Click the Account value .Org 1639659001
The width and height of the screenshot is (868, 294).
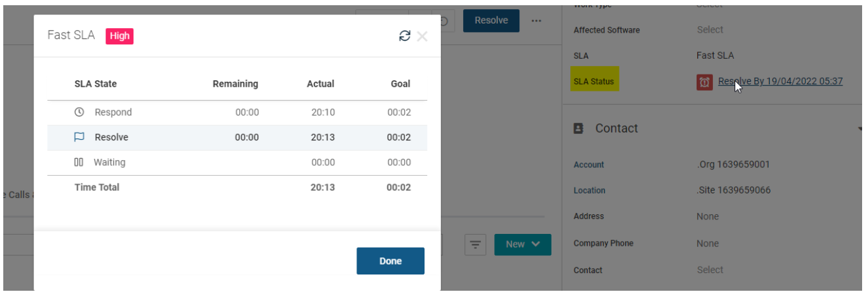click(733, 165)
